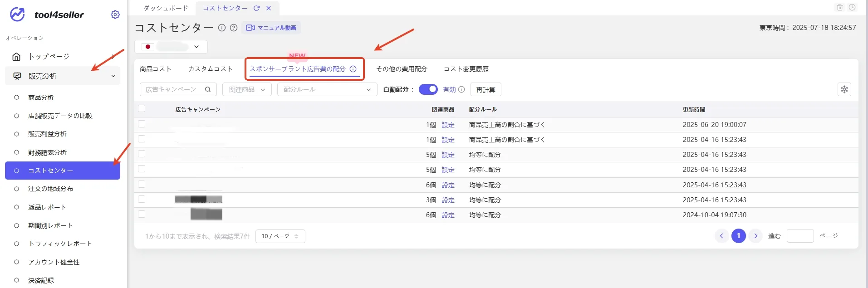Click the home icon beside トップページ
Screen dimensions: 868x288
click(16, 57)
